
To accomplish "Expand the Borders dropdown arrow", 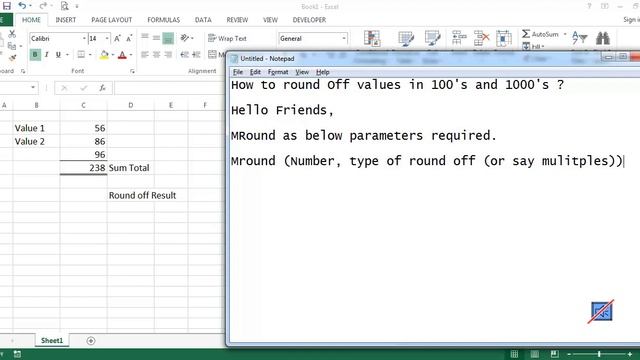I will [90, 54].
